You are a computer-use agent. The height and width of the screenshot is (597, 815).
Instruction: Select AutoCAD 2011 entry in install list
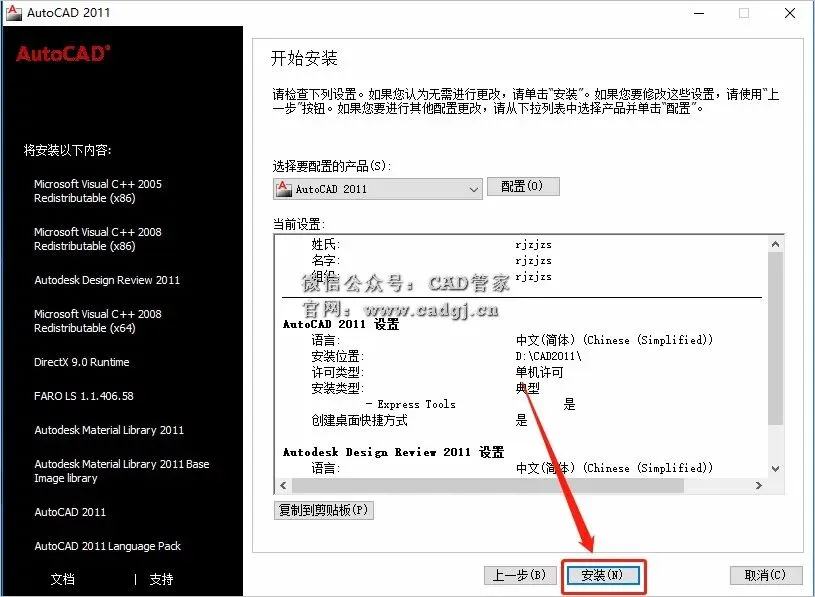click(70, 512)
